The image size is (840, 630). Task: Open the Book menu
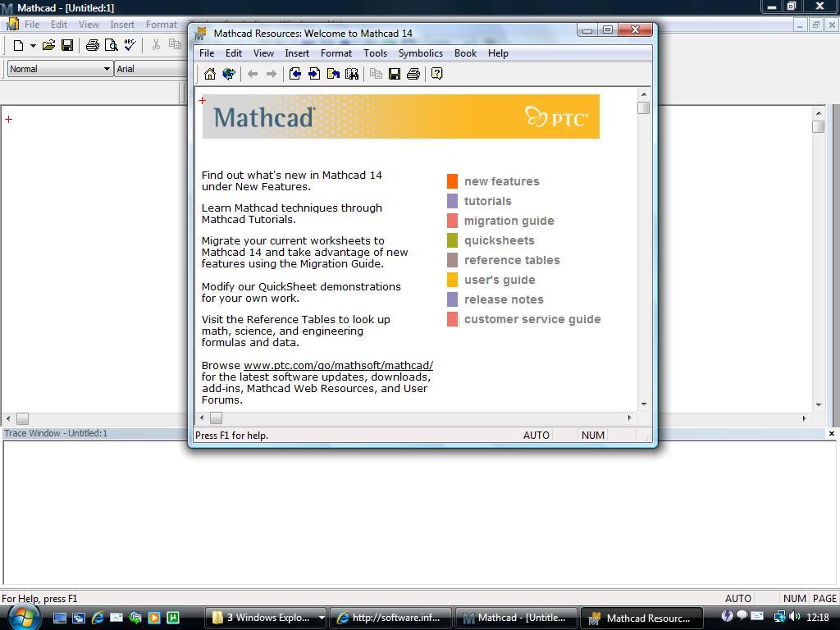coord(465,53)
